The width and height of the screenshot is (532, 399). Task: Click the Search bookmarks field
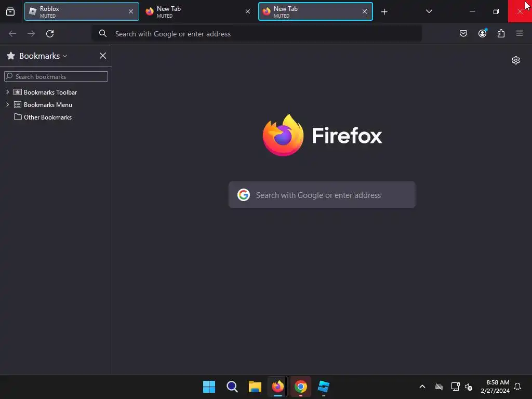[x=56, y=76]
